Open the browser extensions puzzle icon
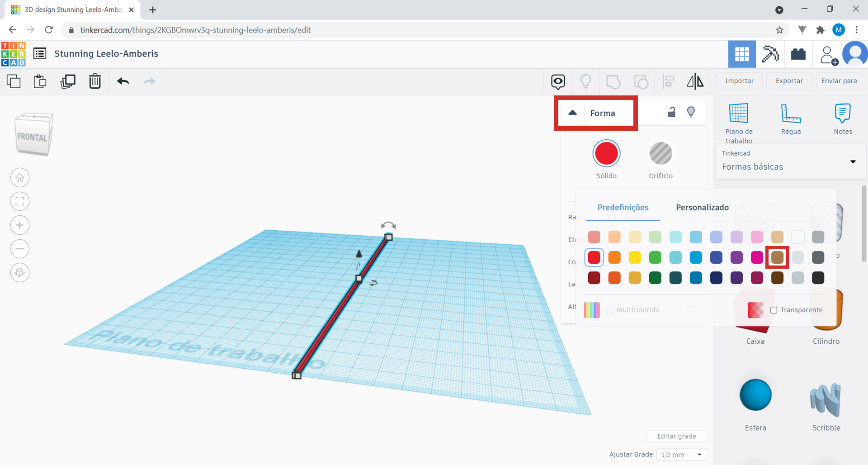The width and height of the screenshot is (868, 465). coord(820,30)
